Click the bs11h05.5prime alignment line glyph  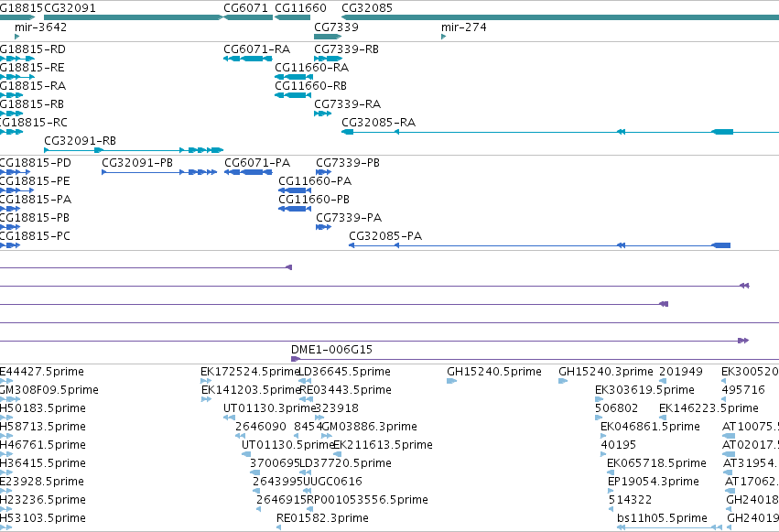pos(669,527)
